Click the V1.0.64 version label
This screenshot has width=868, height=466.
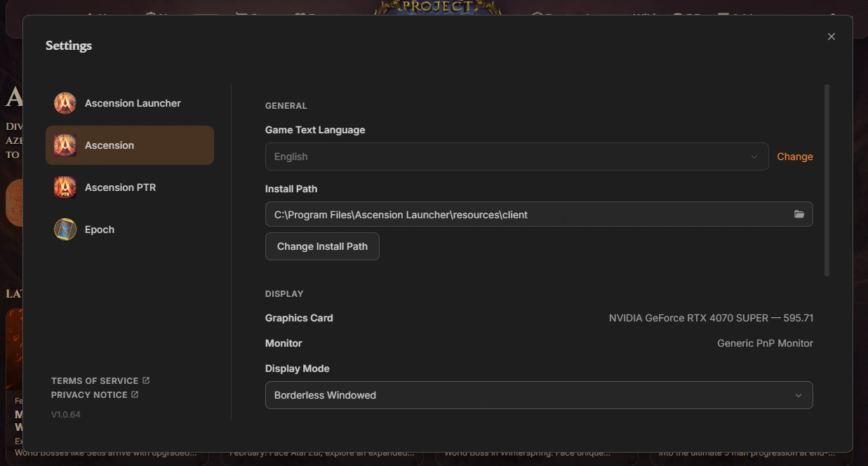pyautogui.click(x=66, y=415)
